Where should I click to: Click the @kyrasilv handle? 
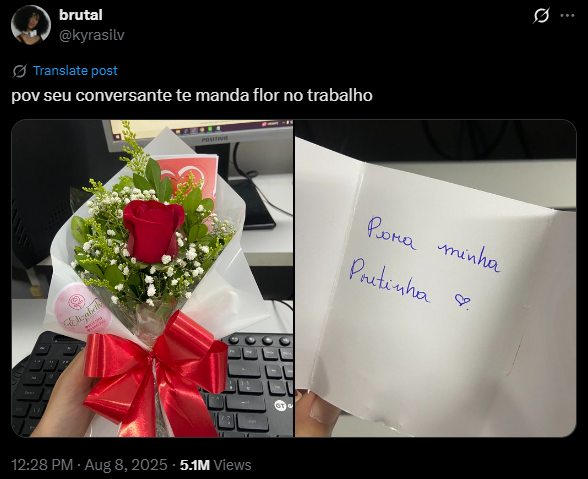click(x=92, y=35)
